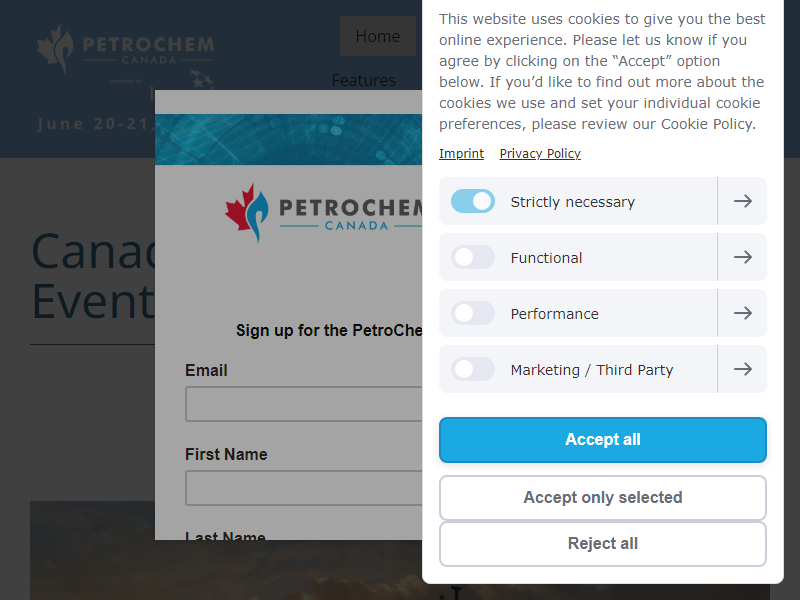Click the PetroChem Canada header logo
Image resolution: width=800 pixels, height=600 pixels.
(x=126, y=56)
